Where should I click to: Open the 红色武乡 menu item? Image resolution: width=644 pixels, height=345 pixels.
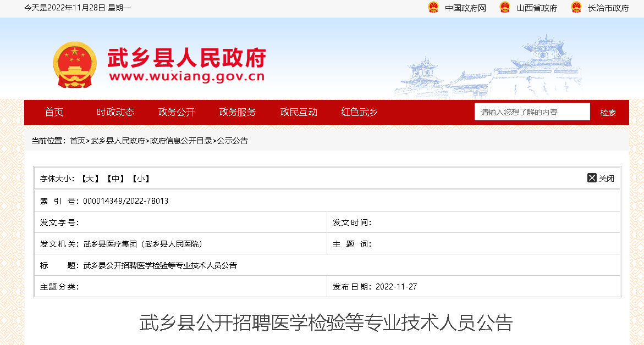tap(359, 112)
